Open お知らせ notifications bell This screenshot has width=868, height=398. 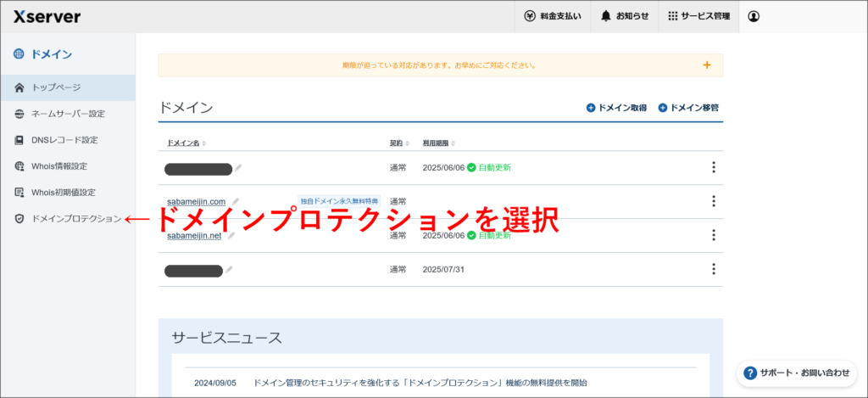pos(625,17)
